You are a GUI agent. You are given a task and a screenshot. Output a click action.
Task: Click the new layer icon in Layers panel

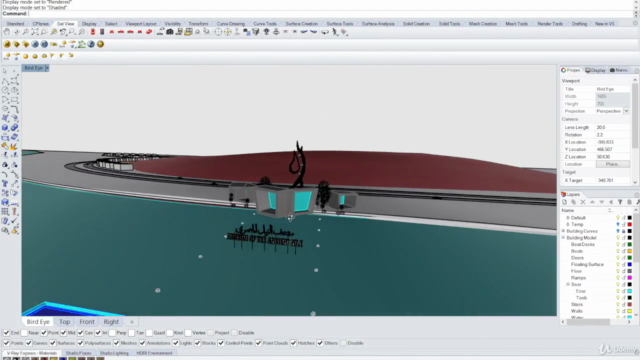pos(564,202)
